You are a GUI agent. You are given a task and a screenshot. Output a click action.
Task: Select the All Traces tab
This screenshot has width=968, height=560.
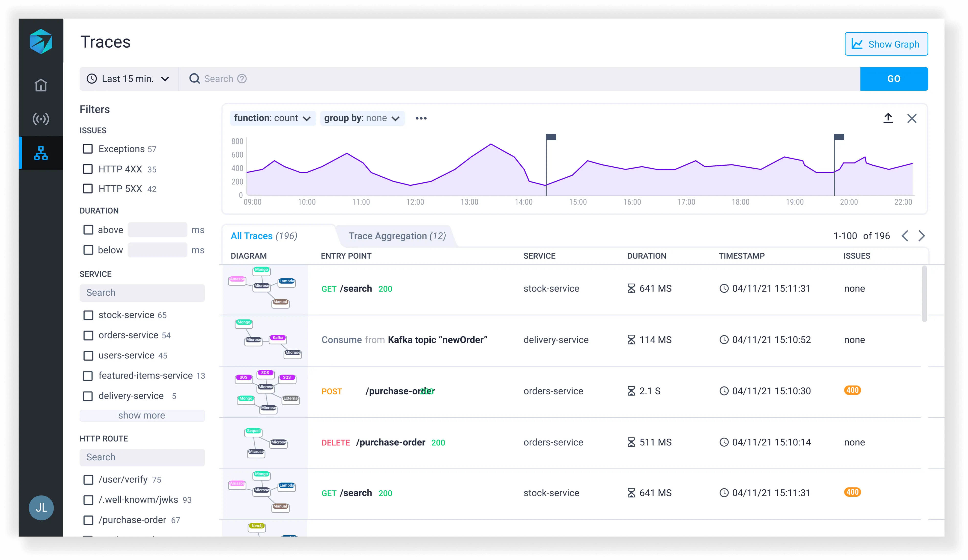[x=264, y=236]
